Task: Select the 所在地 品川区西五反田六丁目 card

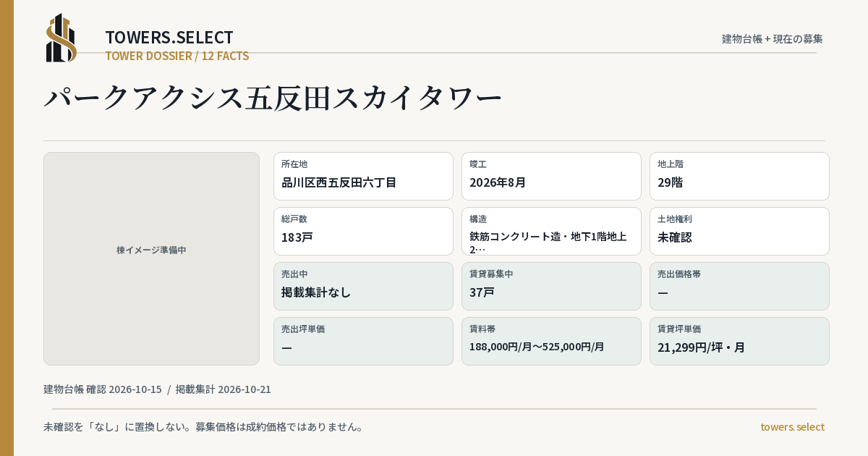Action: 363,176
